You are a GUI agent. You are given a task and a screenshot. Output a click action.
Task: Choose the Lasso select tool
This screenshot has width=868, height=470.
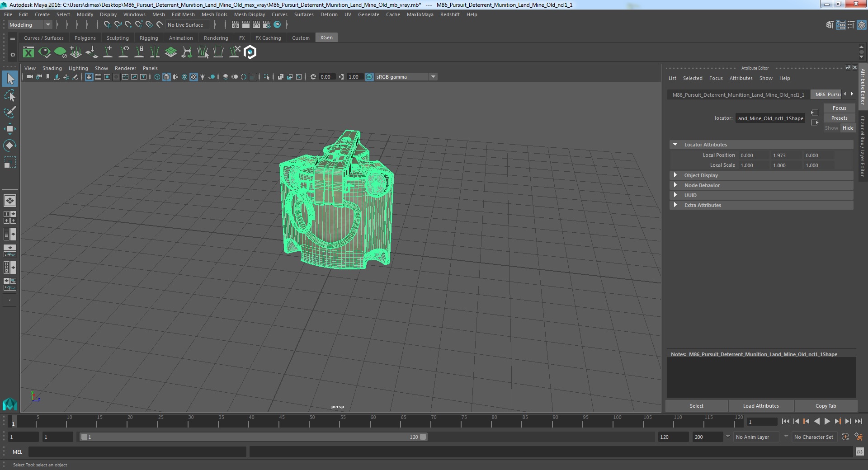coord(9,96)
